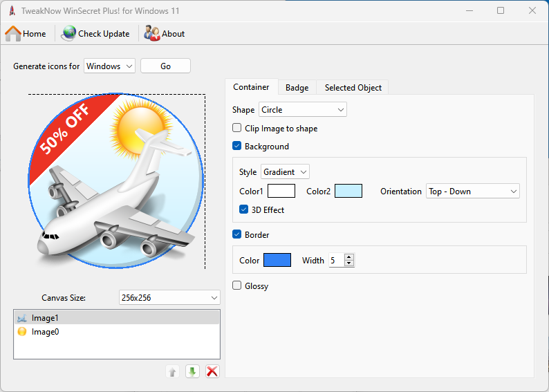The width and height of the screenshot is (549, 392).
Task: Click the Home icon in toolbar
Action: pos(13,33)
